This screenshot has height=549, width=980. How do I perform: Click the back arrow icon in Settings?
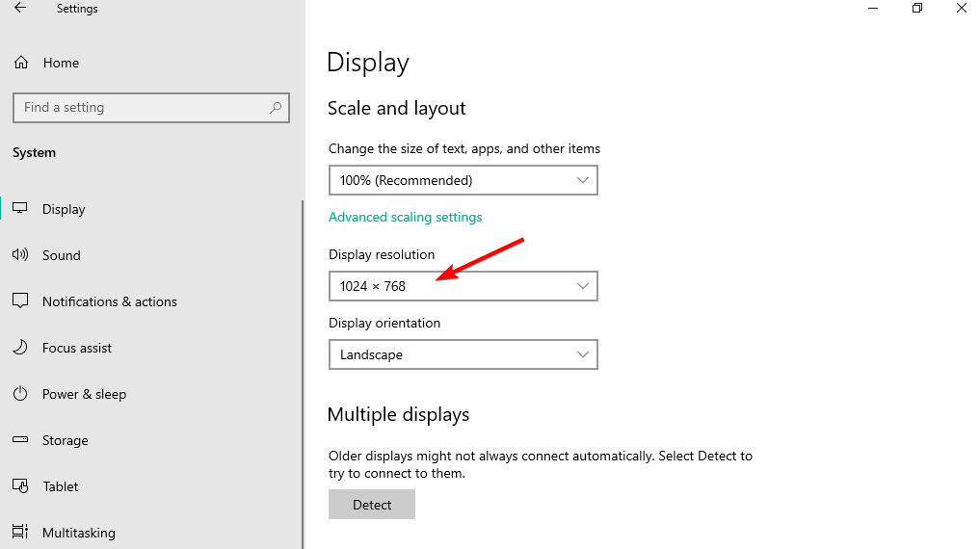coord(20,8)
